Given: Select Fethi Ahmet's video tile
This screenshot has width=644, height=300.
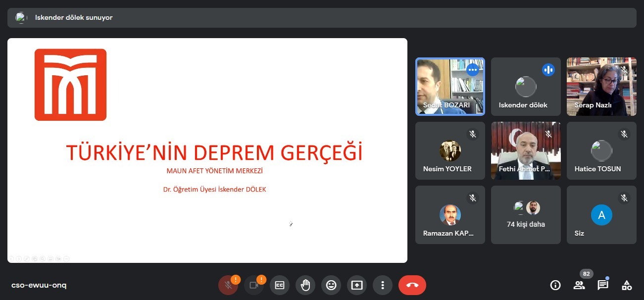Looking at the screenshot, I should click(526, 150).
